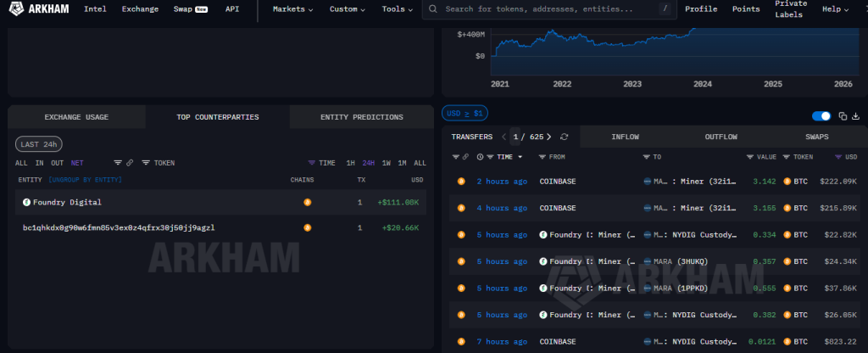Click the Arkham logo icon
The height and width of the screenshot is (353, 868).
(x=14, y=8)
